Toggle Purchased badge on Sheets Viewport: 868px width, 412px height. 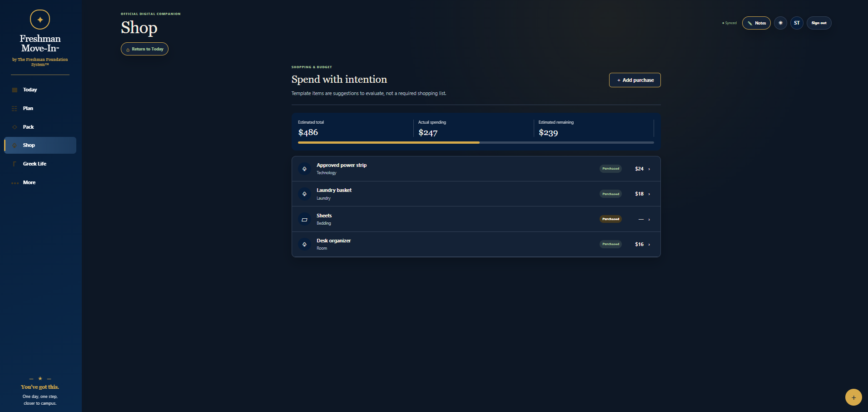610,219
